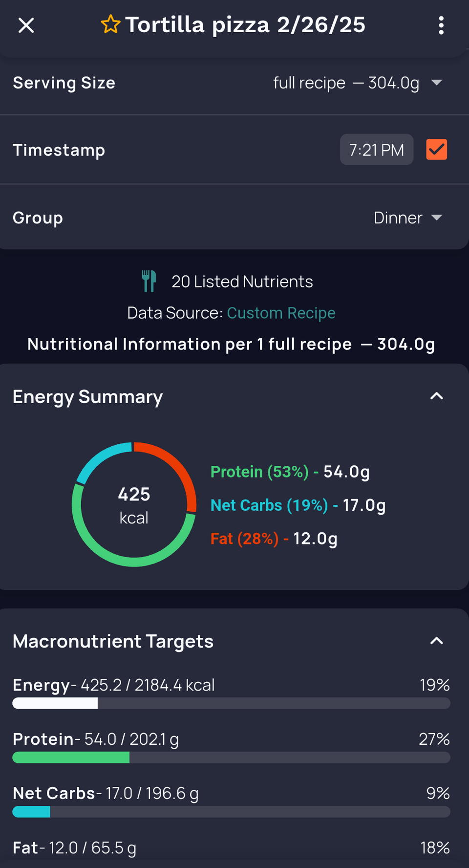Edit the 7:21 PM timestamp field
Viewport: 469px width, 868px height.
click(x=376, y=150)
